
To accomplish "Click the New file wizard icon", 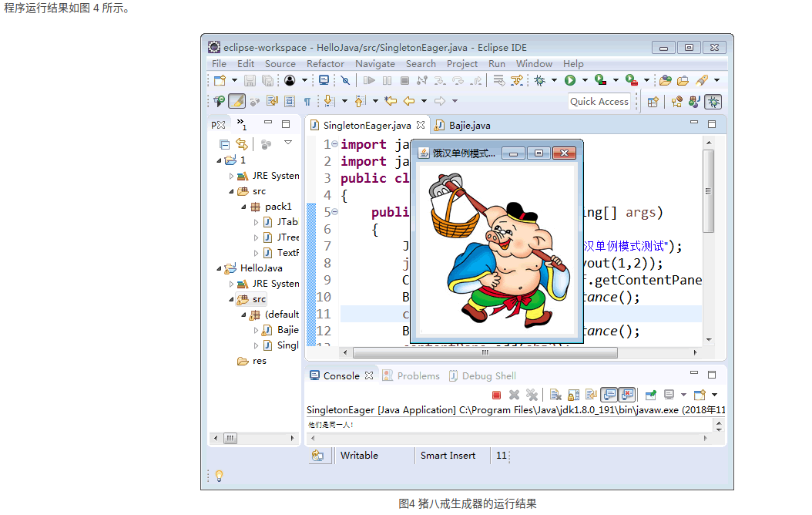I will click(220, 80).
